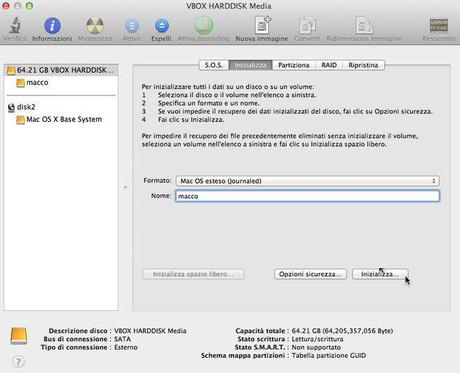Switch to the Inizializza tab

click(250, 65)
